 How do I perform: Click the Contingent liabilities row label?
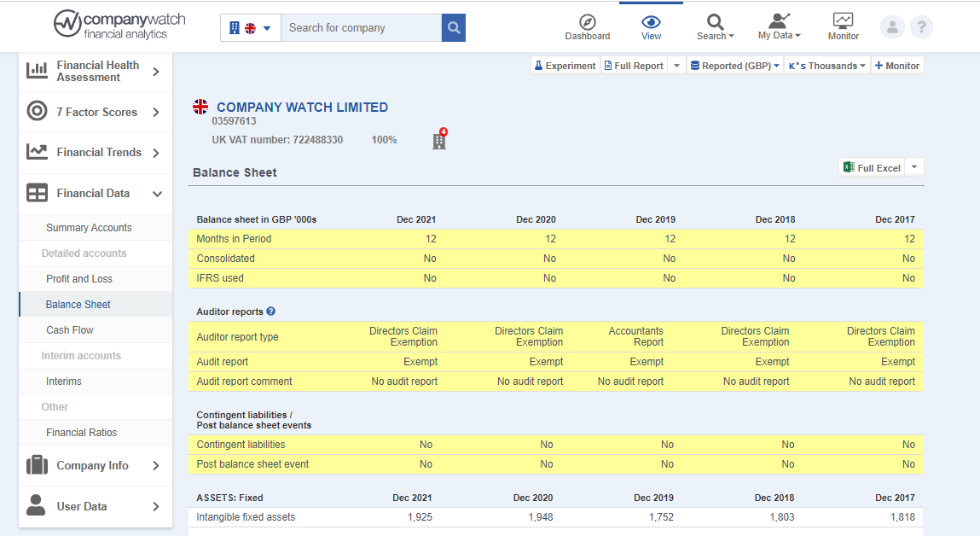pos(241,445)
